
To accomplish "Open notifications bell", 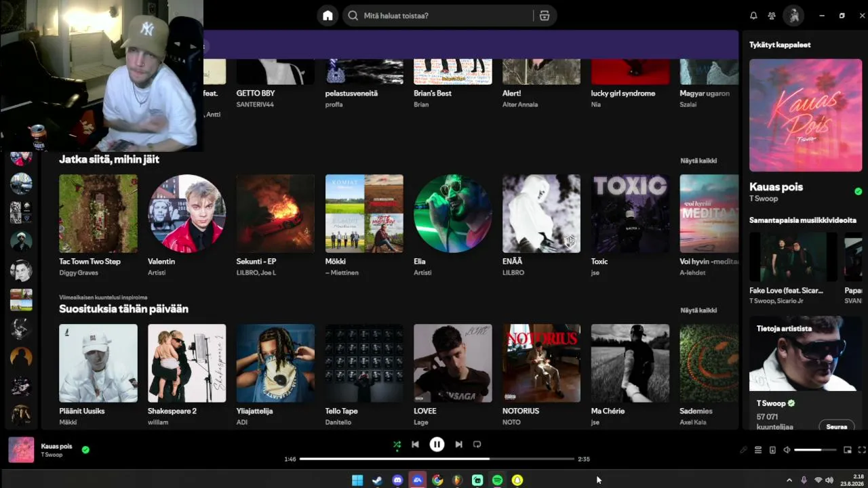I will (x=753, y=16).
